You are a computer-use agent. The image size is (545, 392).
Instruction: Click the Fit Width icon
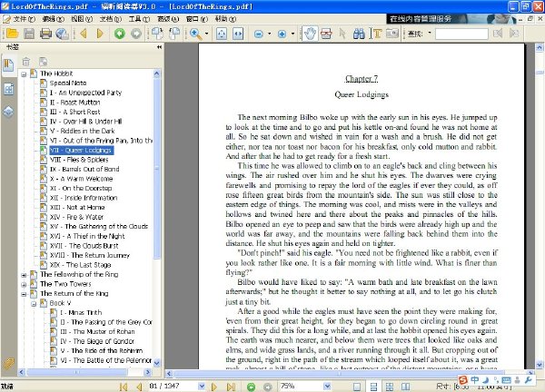pyautogui.click(x=238, y=34)
